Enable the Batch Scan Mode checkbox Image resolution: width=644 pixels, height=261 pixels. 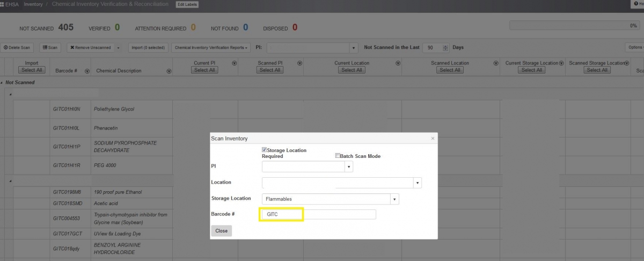click(338, 156)
